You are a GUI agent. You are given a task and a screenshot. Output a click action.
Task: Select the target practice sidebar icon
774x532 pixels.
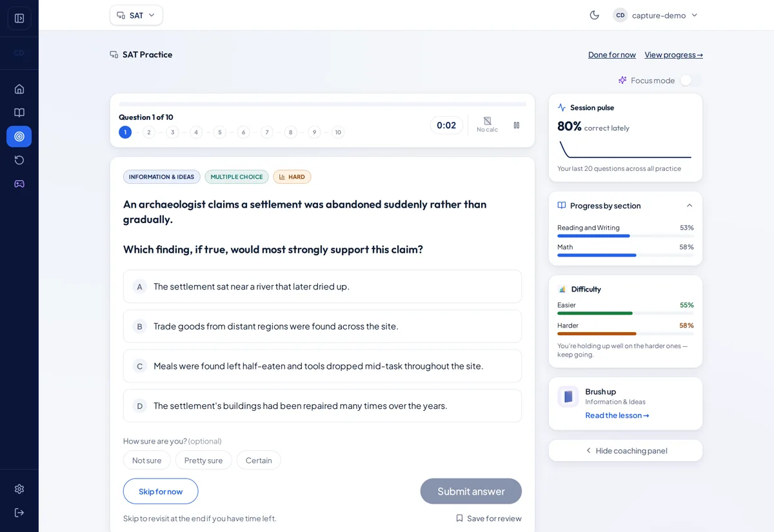19,137
